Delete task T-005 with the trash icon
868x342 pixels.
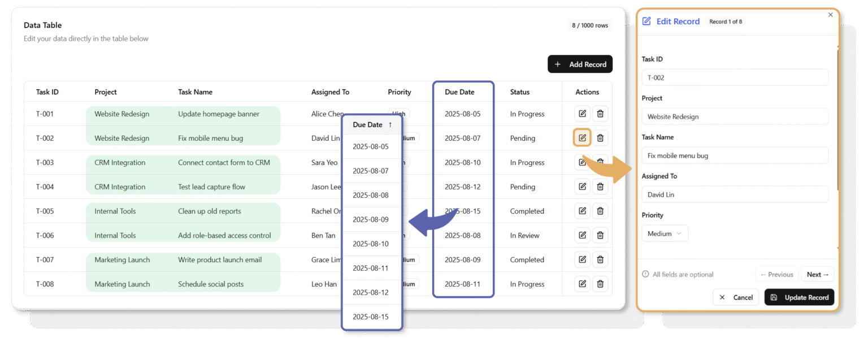600,211
